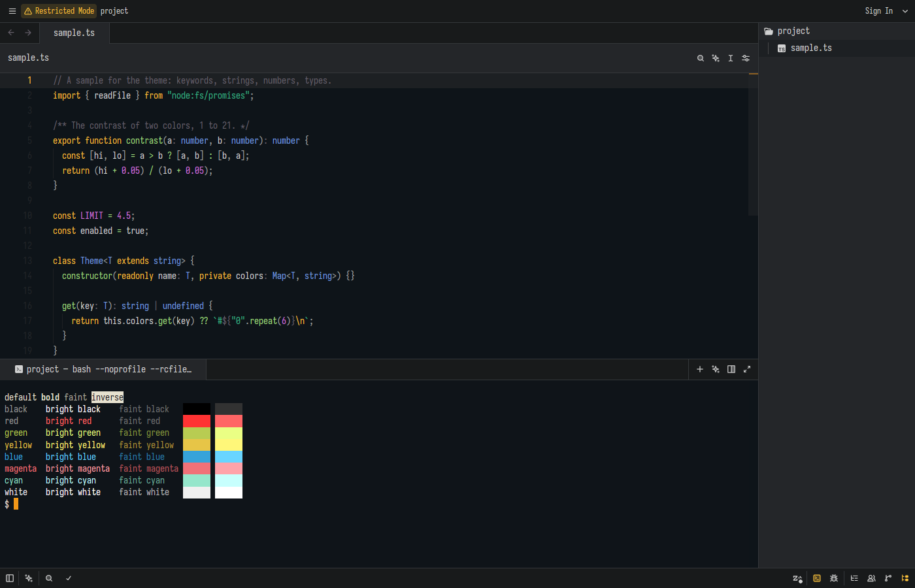Open inline assist sparkle in editor toolbar

click(716, 58)
